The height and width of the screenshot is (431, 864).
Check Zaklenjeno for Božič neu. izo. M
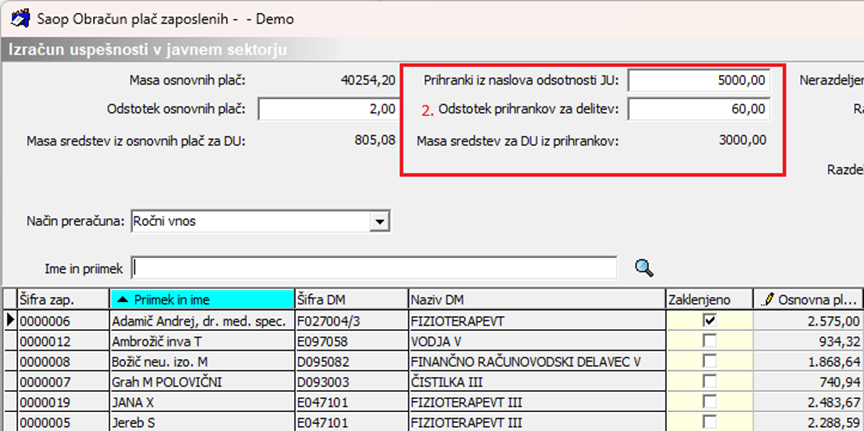click(x=710, y=362)
